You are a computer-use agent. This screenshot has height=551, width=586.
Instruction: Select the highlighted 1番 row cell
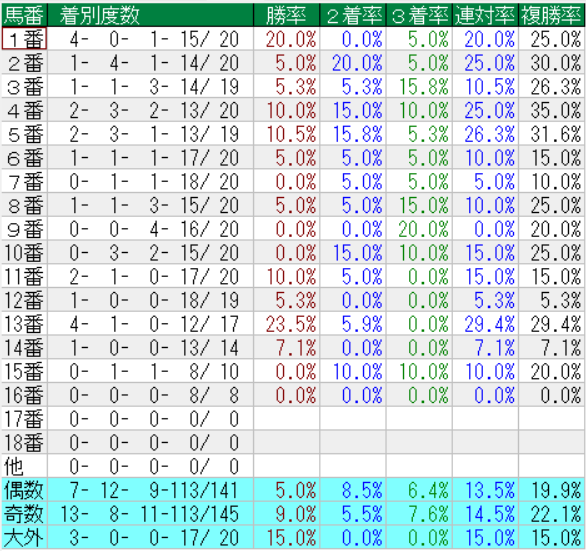coord(24,39)
